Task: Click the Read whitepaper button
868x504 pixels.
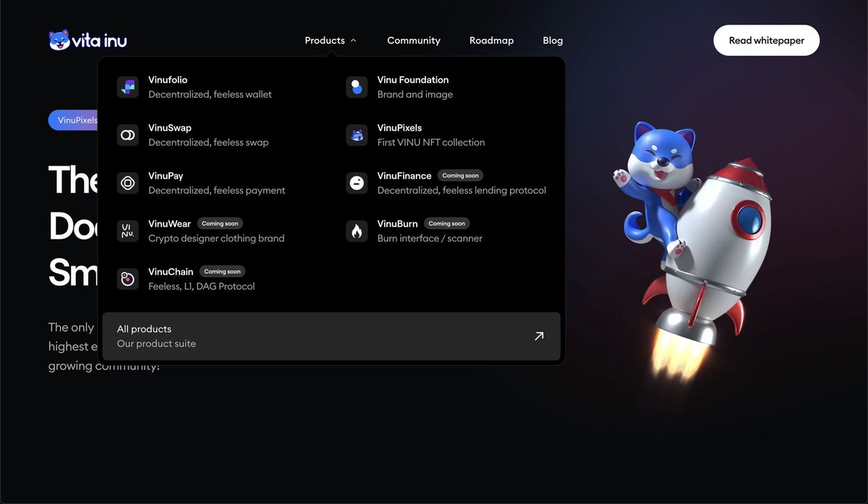Action: 767,40
